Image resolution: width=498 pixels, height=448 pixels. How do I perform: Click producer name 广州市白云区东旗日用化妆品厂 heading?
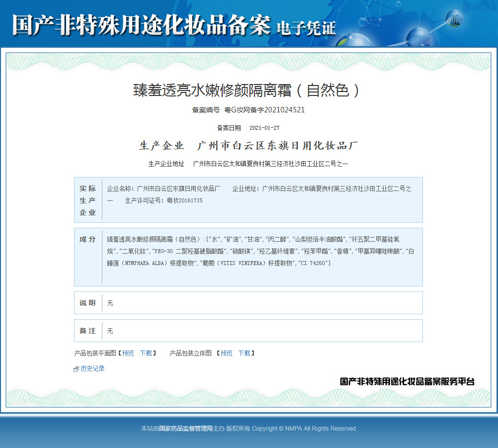pos(277,146)
